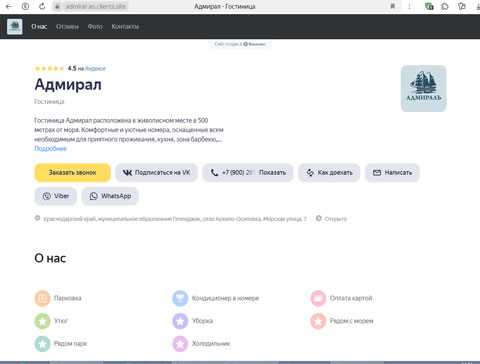Screen dimensions: 480x364
Task: Click the Кондиционер в номере icon
Action: (x=180, y=298)
